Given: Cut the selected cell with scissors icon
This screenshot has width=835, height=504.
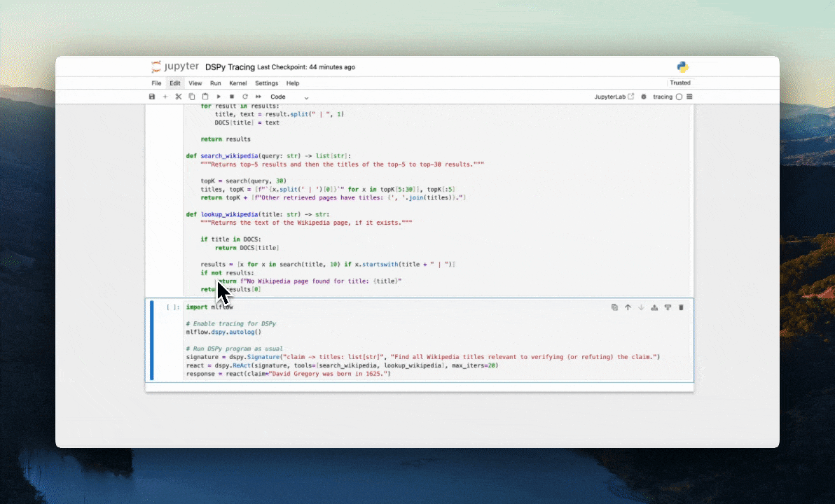Looking at the screenshot, I should [178, 97].
